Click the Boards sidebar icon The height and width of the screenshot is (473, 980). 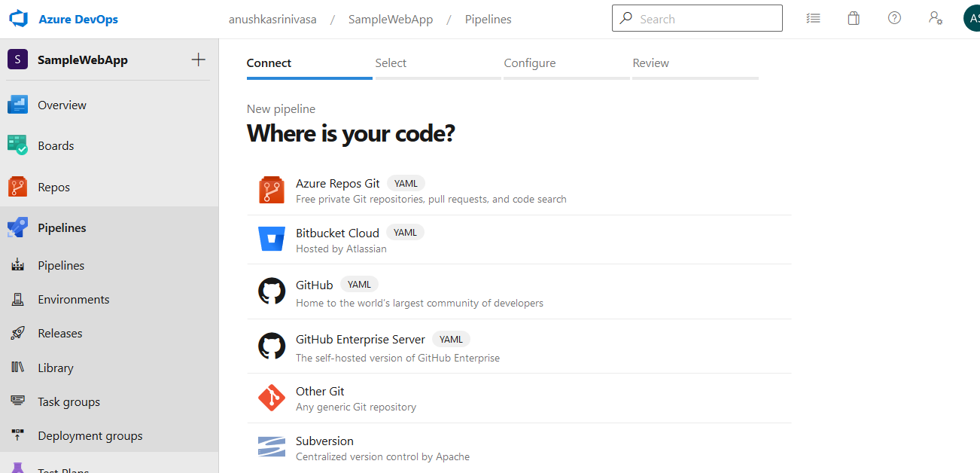coord(17,145)
